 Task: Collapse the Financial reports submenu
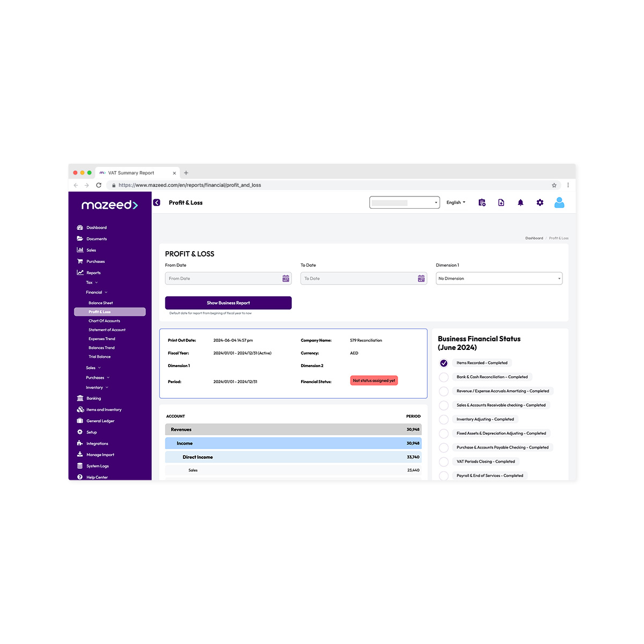pos(97,292)
